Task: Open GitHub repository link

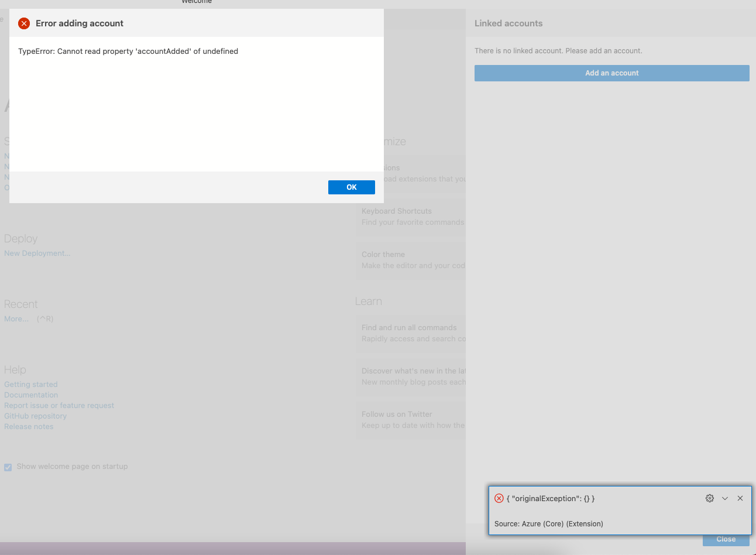Action: [x=35, y=416]
